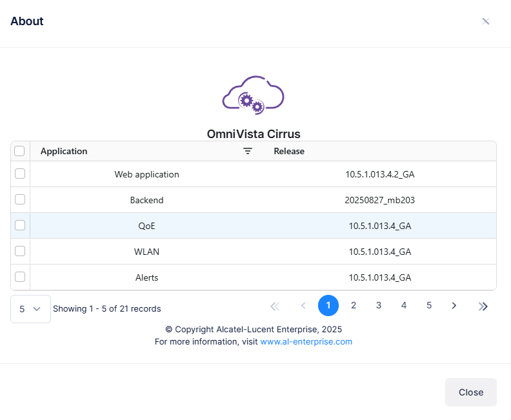Click the Release column header
The width and height of the screenshot is (511, 420).
[x=289, y=151]
